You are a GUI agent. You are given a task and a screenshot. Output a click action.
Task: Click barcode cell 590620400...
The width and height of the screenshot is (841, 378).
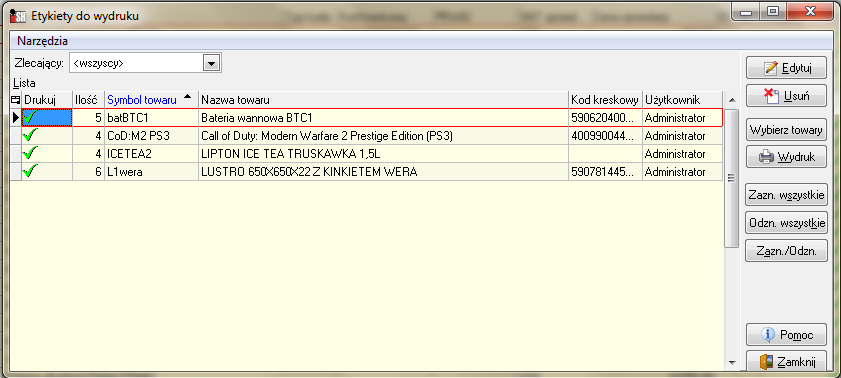(606, 117)
